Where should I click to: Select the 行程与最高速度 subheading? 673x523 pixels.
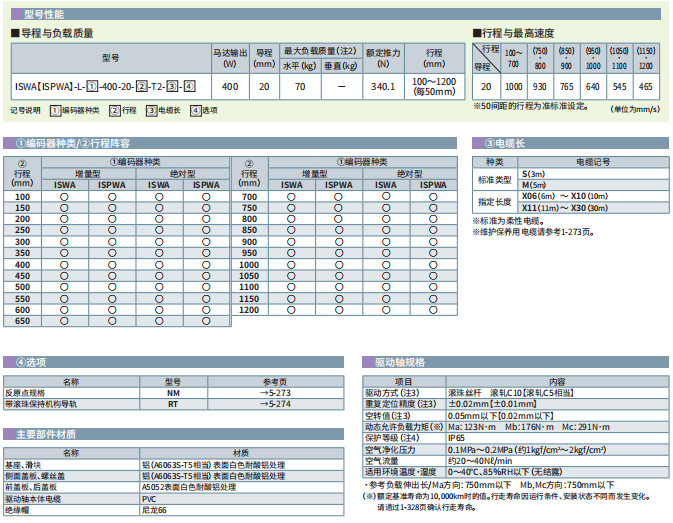513,33
